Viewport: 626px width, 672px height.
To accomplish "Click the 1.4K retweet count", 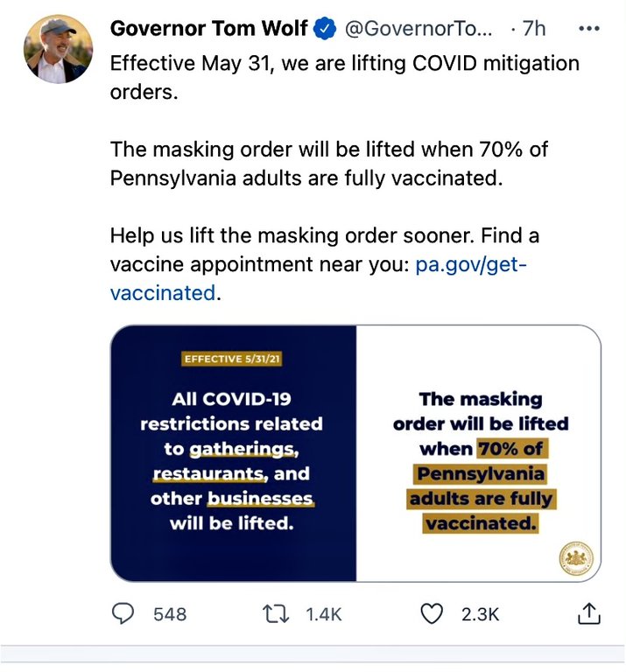I will click(x=323, y=614).
